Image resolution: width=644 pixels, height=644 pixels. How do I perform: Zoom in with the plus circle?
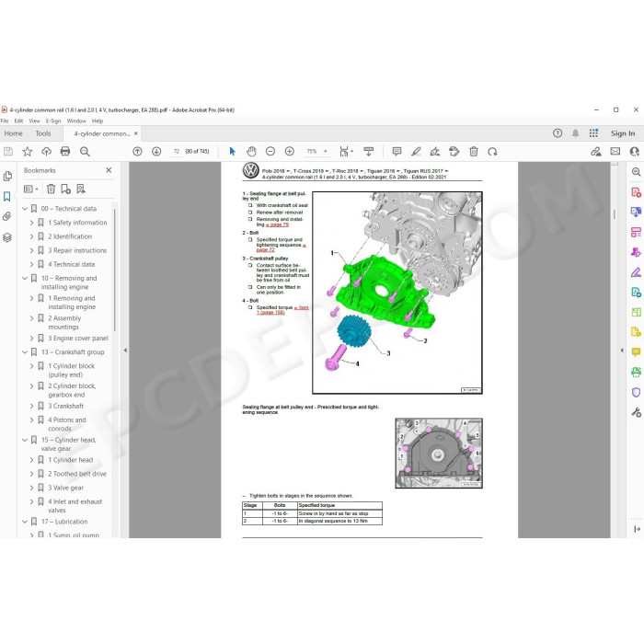pyautogui.click(x=290, y=152)
